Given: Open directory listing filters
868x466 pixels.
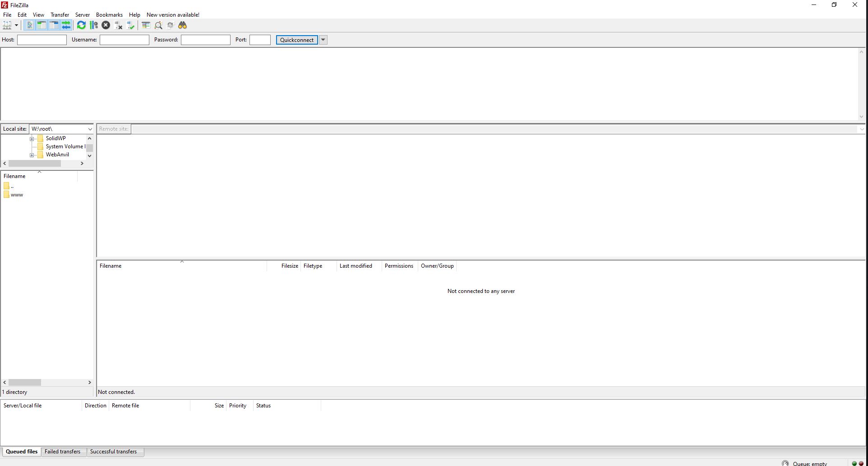Looking at the screenshot, I should click(145, 25).
